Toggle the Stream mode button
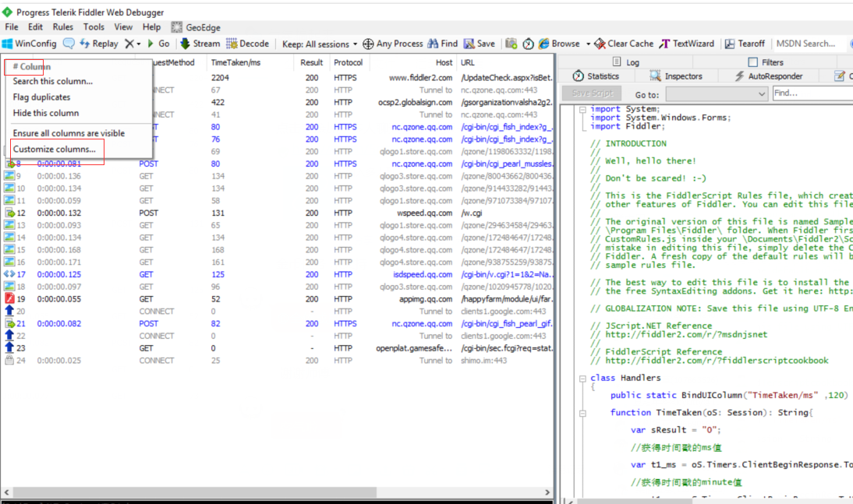Screen dimensions: 853x504 click(x=200, y=44)
